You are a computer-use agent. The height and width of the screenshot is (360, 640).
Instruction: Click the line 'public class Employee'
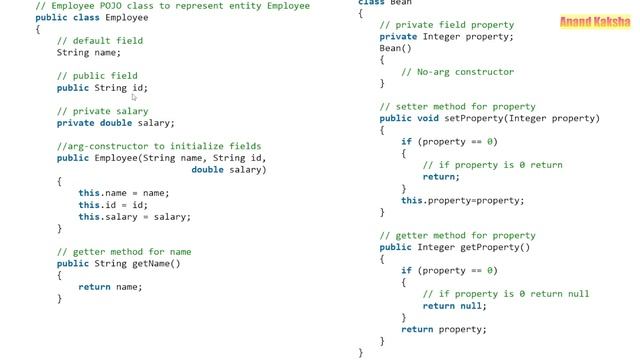(92, 18)
